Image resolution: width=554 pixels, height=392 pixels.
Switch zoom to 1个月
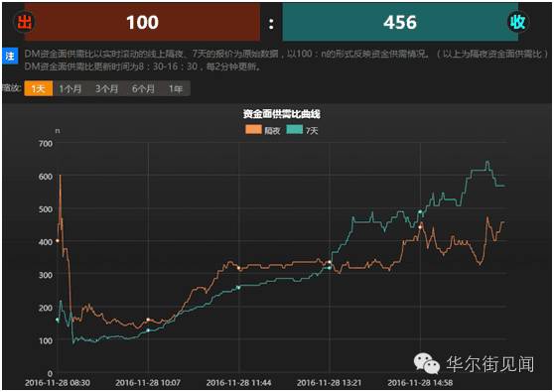tap(70, 88)
